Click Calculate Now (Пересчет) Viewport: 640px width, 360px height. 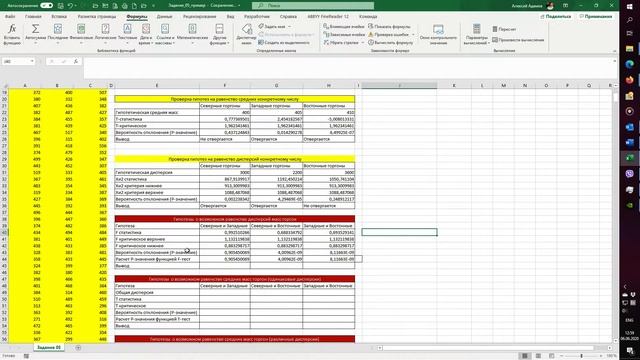click(504, 29)
